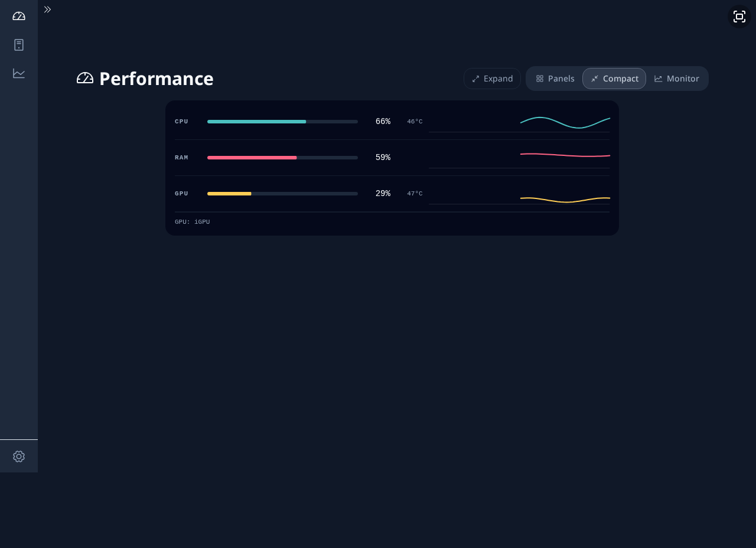
Task: Click the GPU 29% value
Action: [383, 194]
